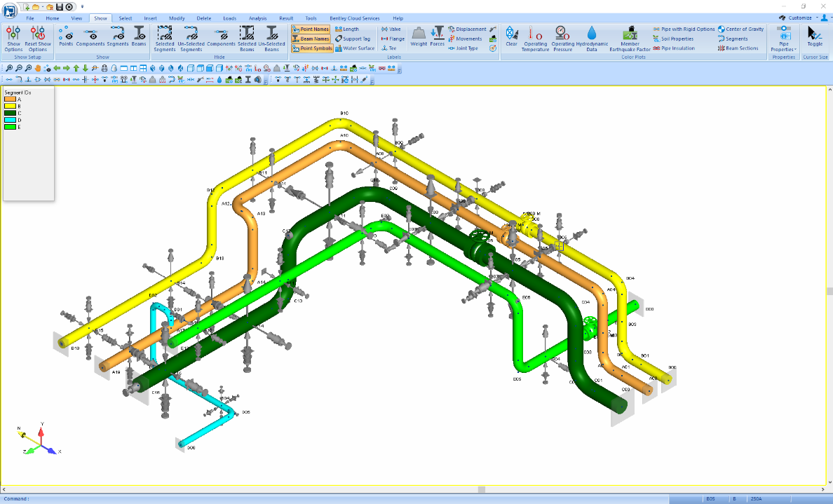
Task: Click the water drop icon in lower toolbar
Action: point(219,80)
